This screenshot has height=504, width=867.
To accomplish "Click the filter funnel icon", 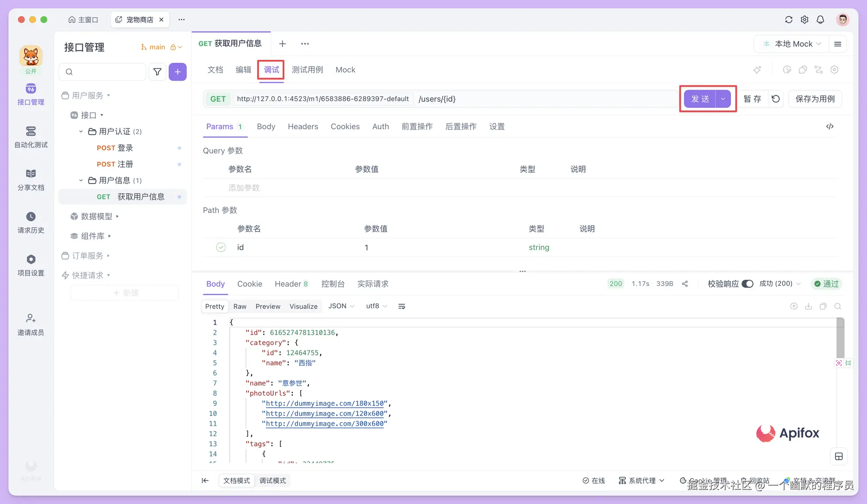I will (x=157, y=72).
